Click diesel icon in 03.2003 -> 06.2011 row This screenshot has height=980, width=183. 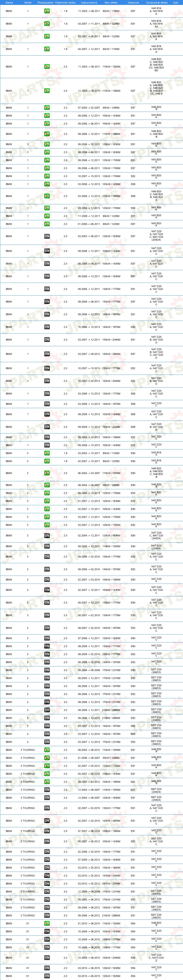pos(47,236)
